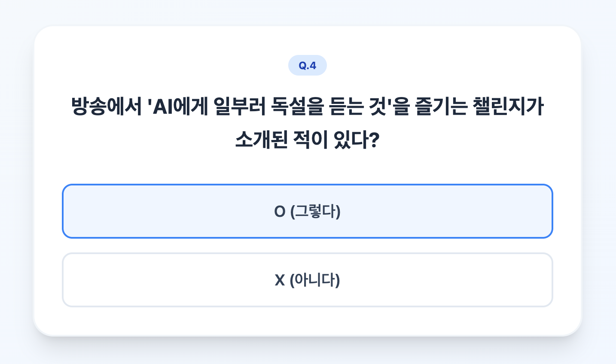Screen dimensions: 616x364
Task: Click the second question line '소개된 적이 있다?'
Action: [307, 140]
